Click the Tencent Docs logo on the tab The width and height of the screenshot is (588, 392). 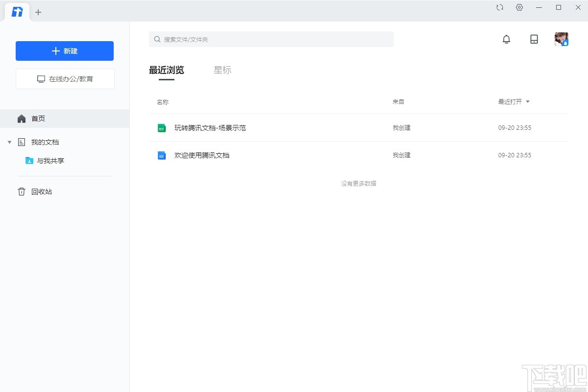tap(17, 12)
